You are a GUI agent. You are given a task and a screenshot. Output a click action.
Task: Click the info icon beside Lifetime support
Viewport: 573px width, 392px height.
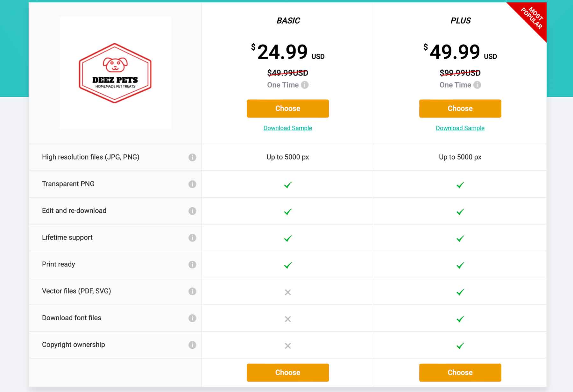coord(192,238)
